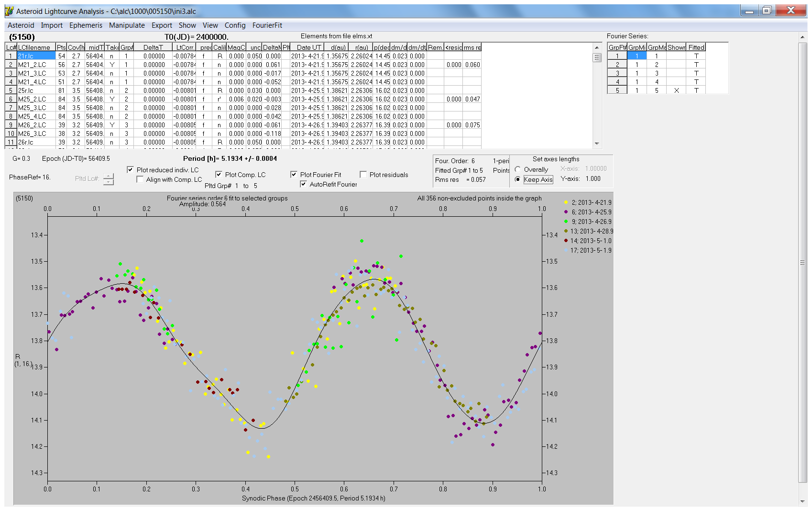This screenshot has height=511, width=812.
Task: Enable Align with Comp. LC checkbox
Action: pos(140,179)
